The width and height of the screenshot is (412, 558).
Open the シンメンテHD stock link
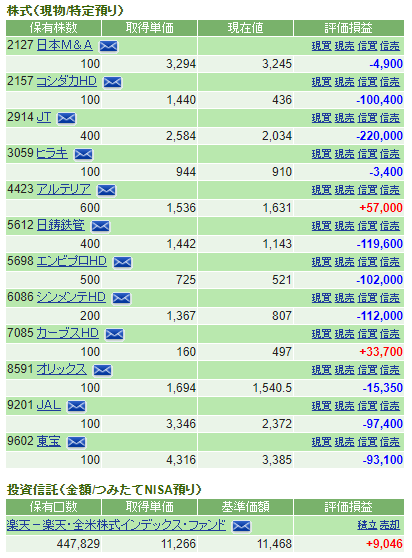pos(71,297)
